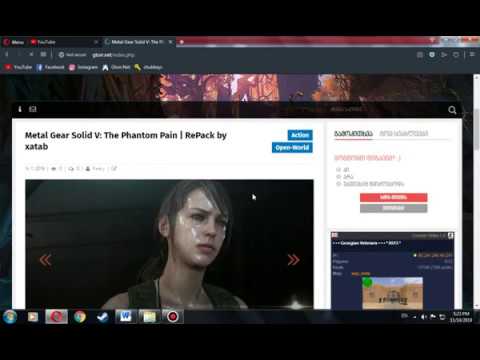Open a new tab with plus button
Image resolution: width=480 pixels, height=360 pixels.
pyautogui.click(x=182, y=42)
